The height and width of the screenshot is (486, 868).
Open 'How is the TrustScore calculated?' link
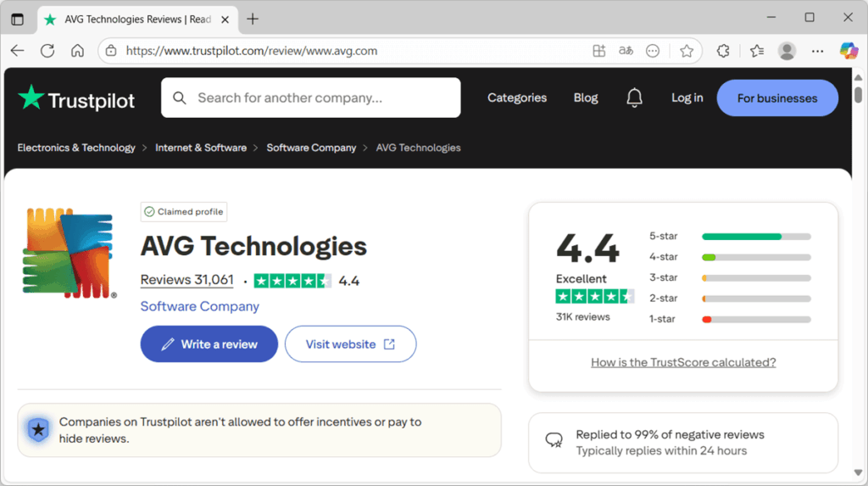click(x=683, y=362)
